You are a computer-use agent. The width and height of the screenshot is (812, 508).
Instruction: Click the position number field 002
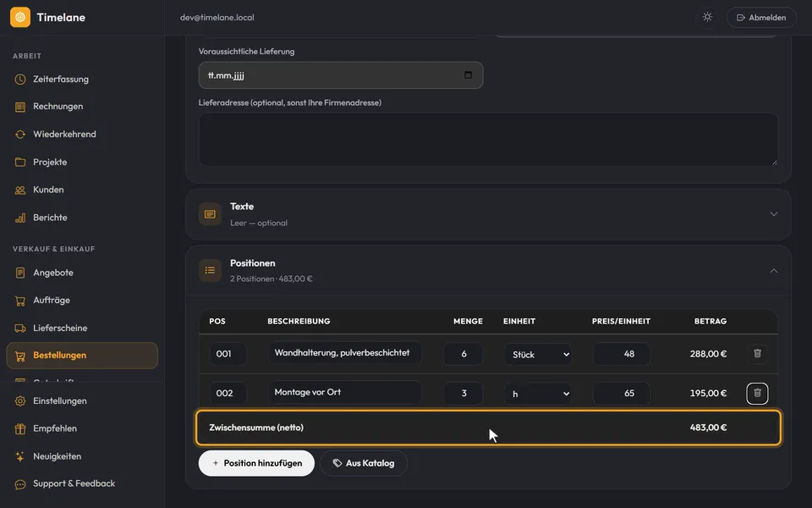point(228,394)
